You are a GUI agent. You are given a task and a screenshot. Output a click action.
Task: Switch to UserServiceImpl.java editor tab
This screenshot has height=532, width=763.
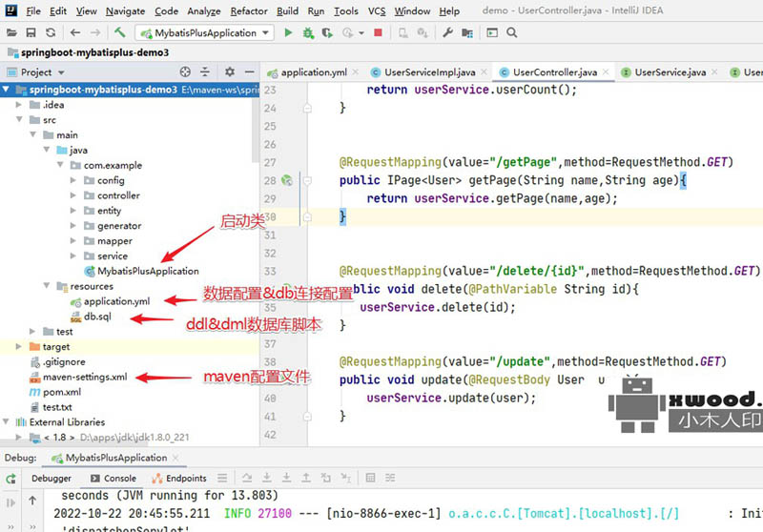click(x=428, y=72)
